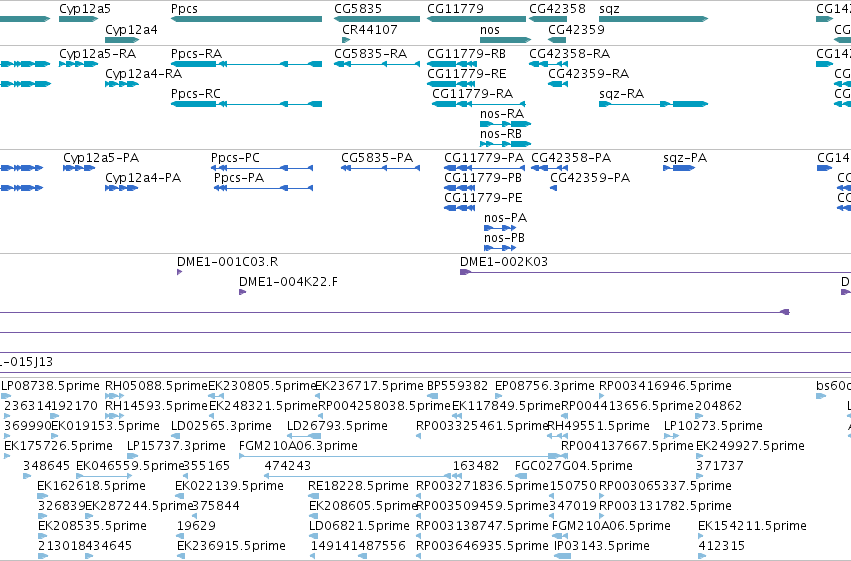
Task: Select the Ppcs-RC transcript label
Action: pos(196,94)
